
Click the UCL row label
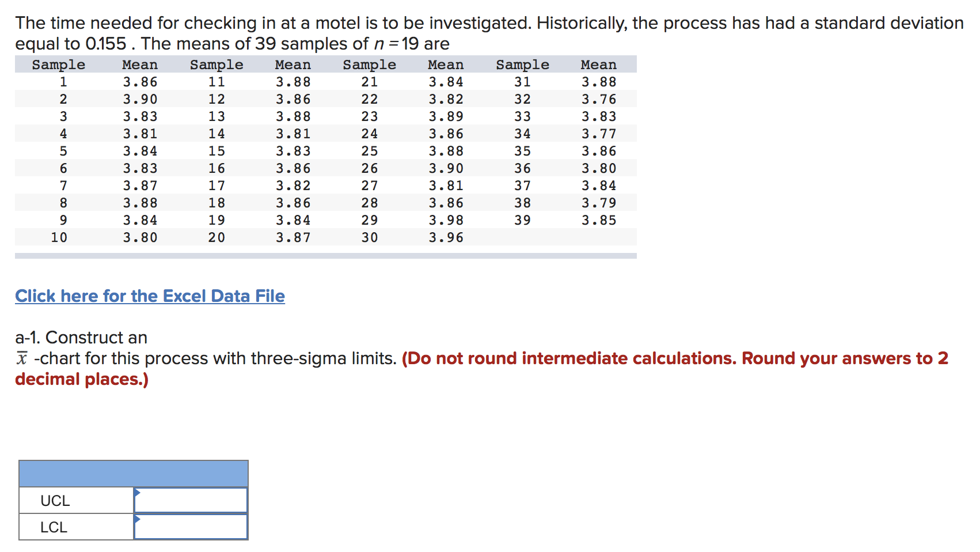tap(55, 500)
